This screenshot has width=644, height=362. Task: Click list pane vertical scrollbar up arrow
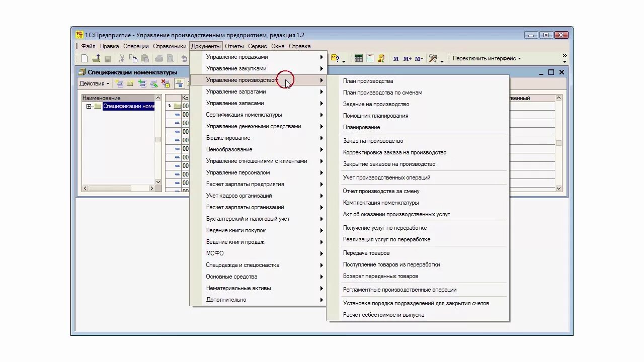(558, 98)
